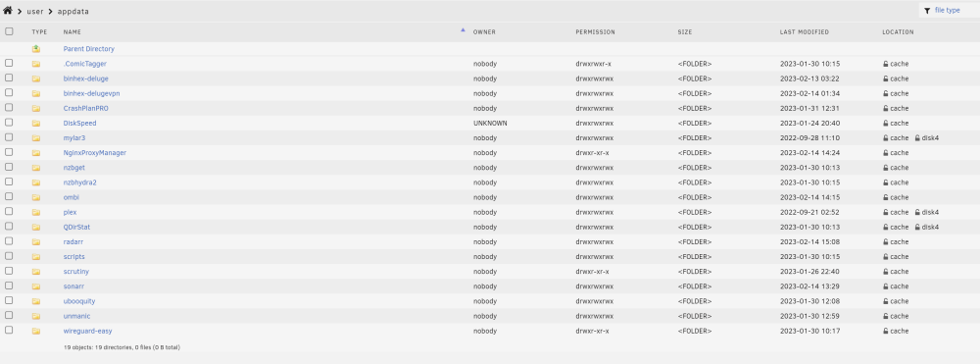Image resolution: width=980 pixels, height=364 pixels.
Task: Sort by the Type column header
Action: point(39,32)
